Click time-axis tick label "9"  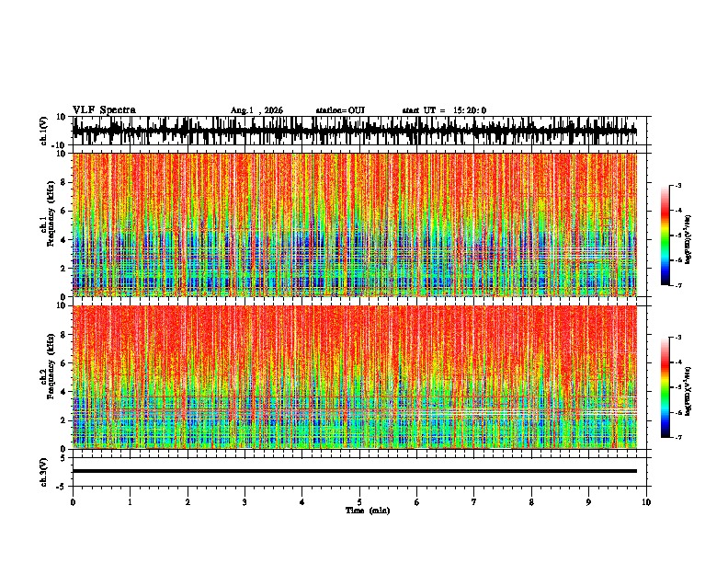tap(588, 502)
